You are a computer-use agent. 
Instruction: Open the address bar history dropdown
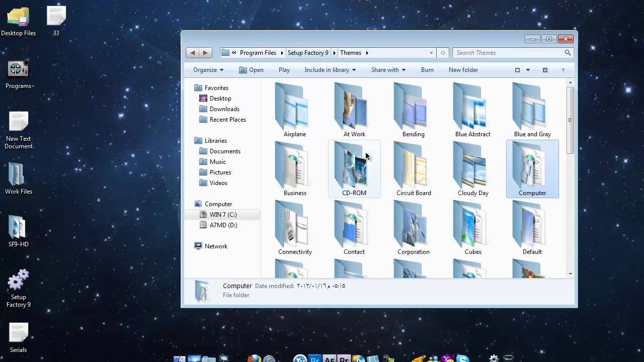click(x=431, y=53)
